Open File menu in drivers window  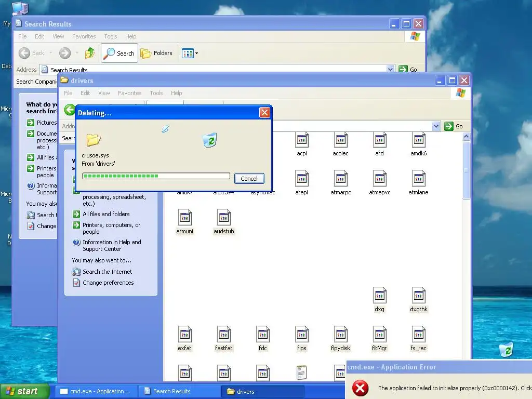click(x=68, y=93)
